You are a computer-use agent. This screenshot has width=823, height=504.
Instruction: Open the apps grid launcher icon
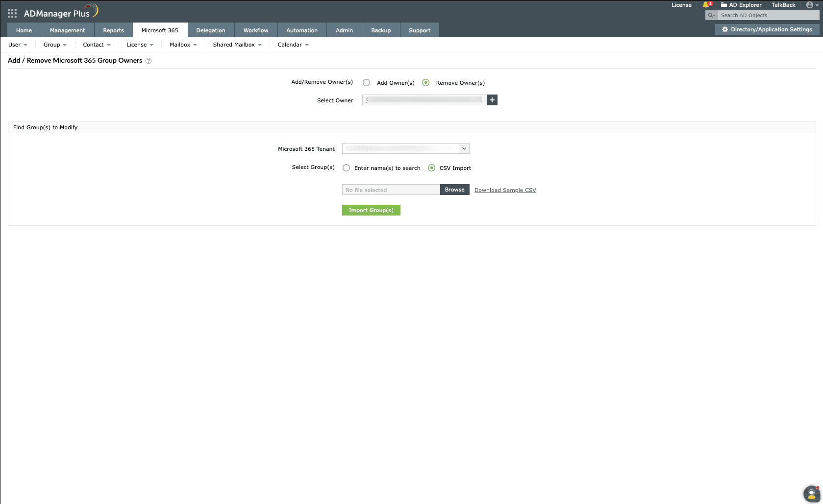[x=12, y=13]
